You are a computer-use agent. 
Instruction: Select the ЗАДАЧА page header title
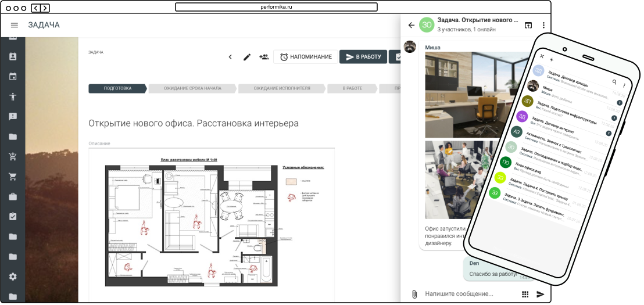click(44, 25)
